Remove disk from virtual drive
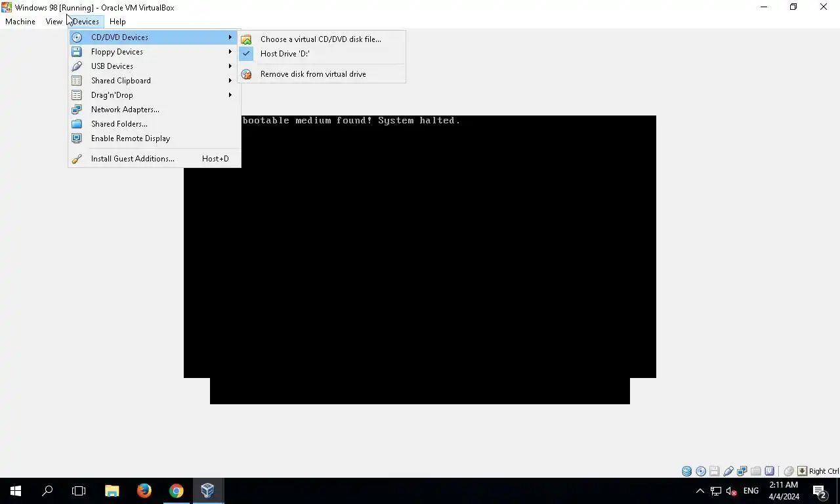Screen dimensions: 840x504 pos(322,74)
